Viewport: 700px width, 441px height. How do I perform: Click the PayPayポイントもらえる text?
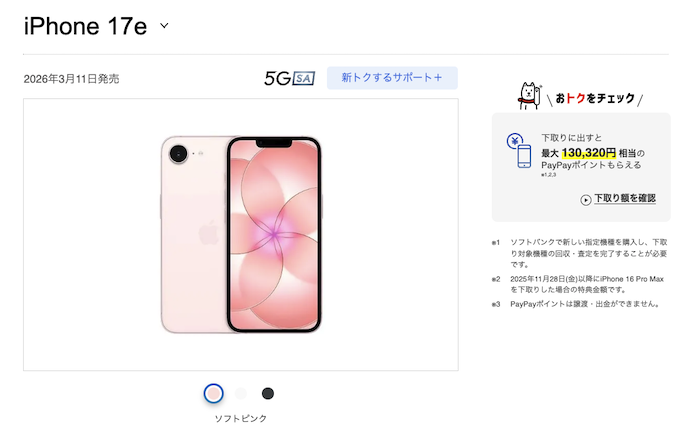tap(591, 165)
